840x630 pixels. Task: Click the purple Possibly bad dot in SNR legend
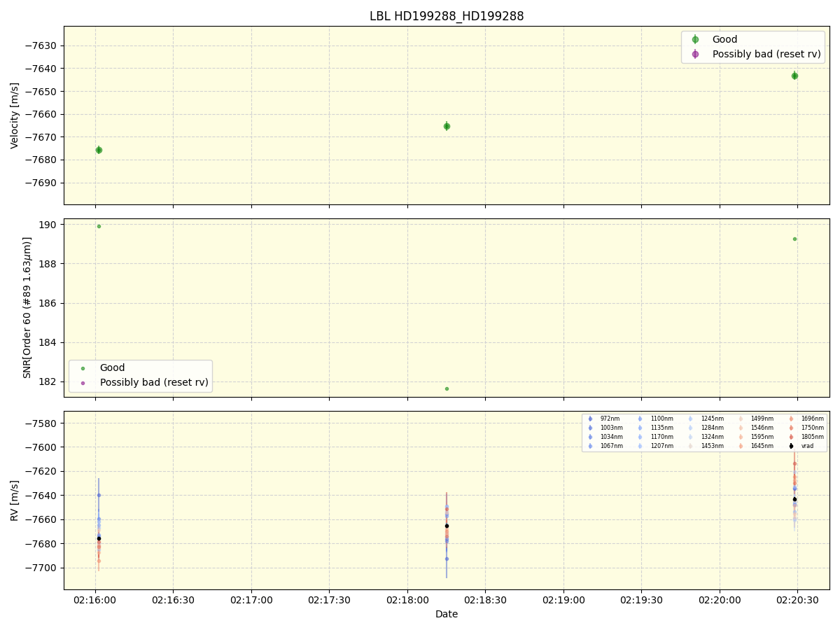[x=83, y=383]
